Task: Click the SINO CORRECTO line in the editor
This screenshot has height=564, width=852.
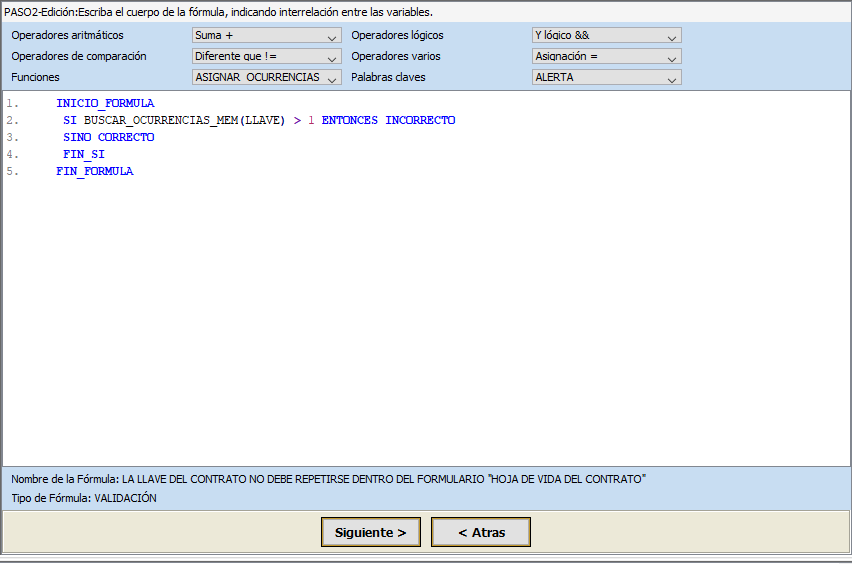Action: point(108,137)
